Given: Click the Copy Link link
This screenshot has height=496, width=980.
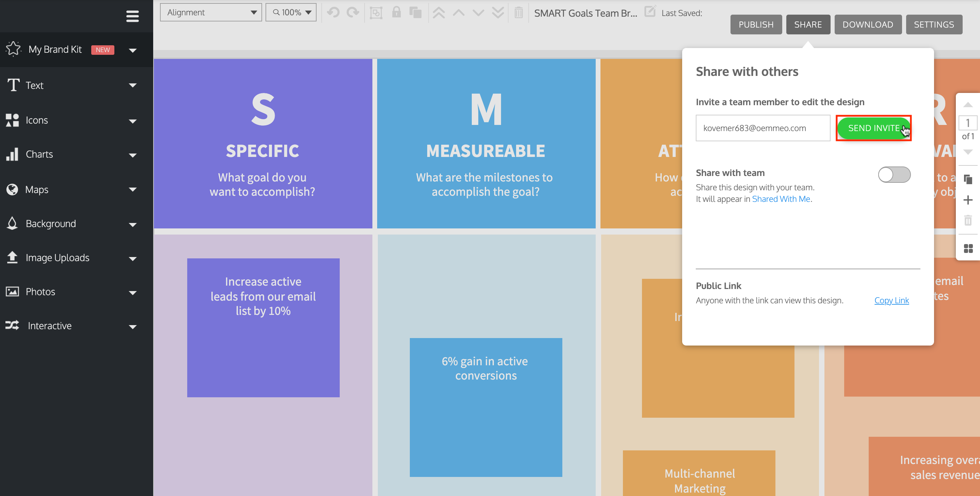Looking at the screenshot, I should tap(891, 301).
